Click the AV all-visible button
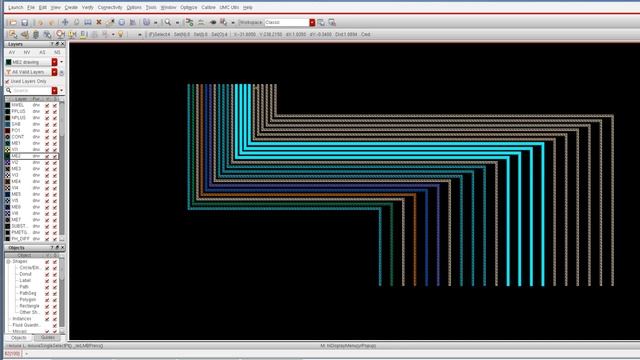 tap(12, 53)
